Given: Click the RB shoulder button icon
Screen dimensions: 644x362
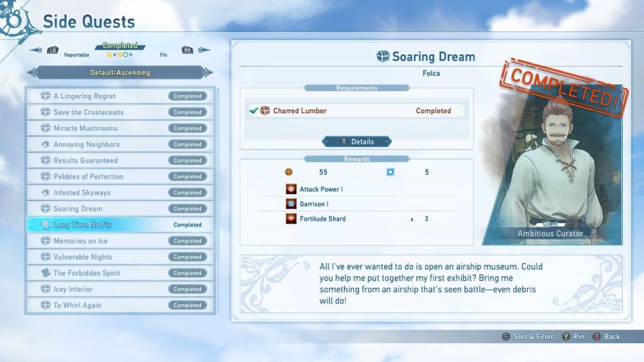Looking at the screenshot, I should (187, 50).
